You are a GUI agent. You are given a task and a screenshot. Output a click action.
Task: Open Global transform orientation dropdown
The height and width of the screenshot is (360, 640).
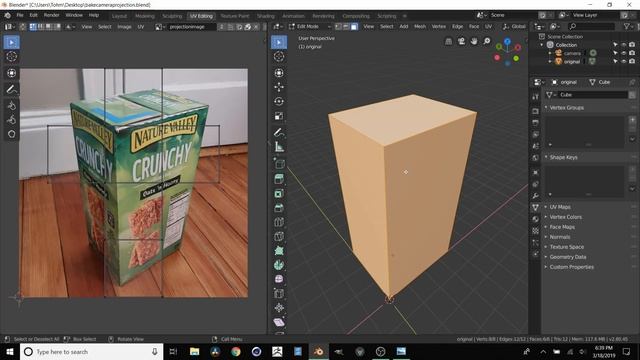pos(515,27)
